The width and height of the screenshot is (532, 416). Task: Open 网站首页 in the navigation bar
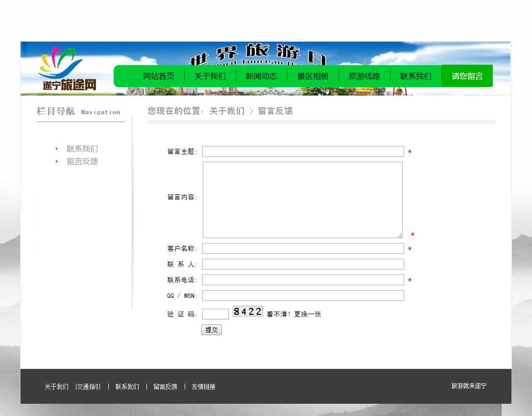pyautogui.click(x=159, y=76)
